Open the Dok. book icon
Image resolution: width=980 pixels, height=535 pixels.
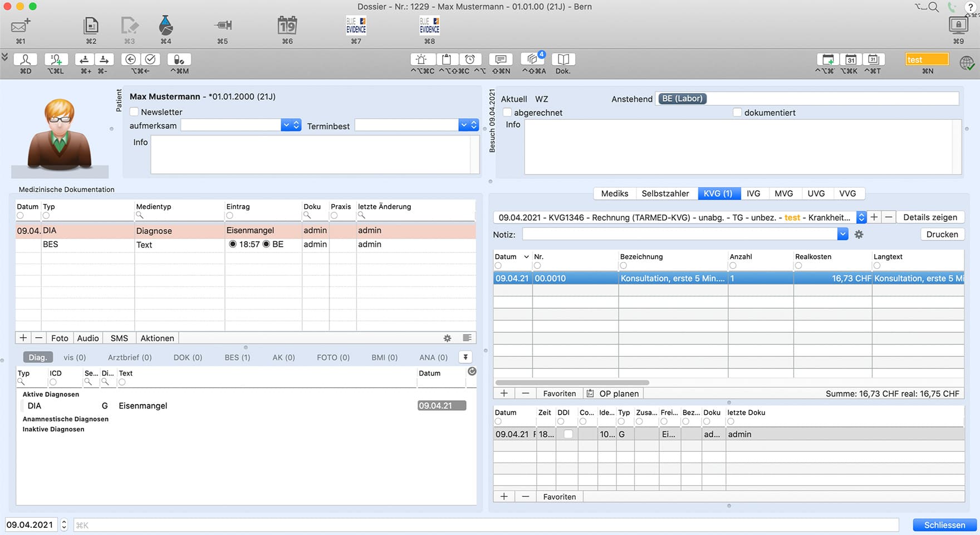(563, 59)
